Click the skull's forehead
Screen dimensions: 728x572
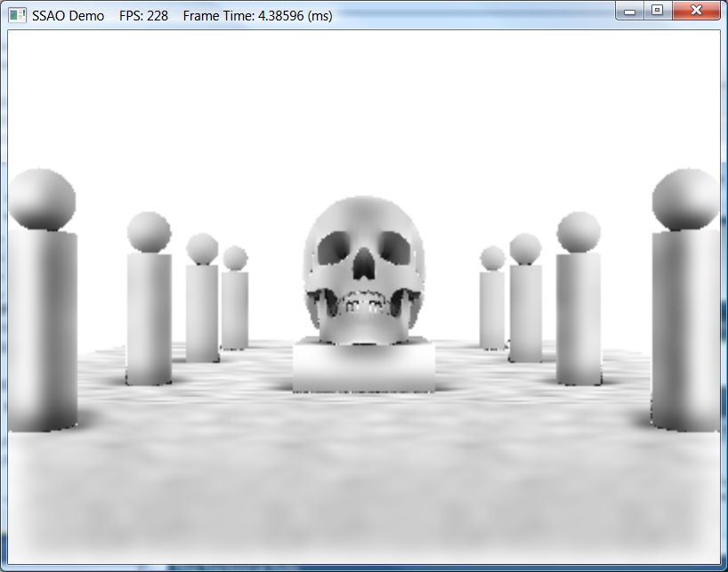[x=363, y=214]
